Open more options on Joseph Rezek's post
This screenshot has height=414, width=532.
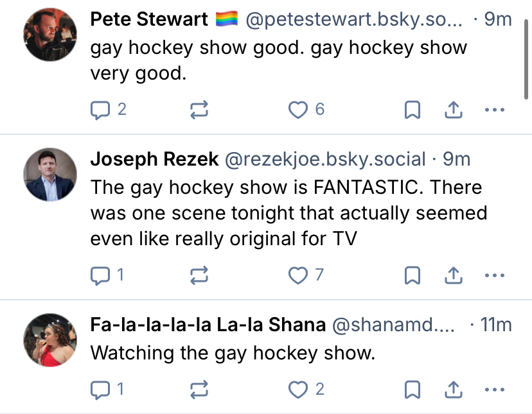coord(495,276)
